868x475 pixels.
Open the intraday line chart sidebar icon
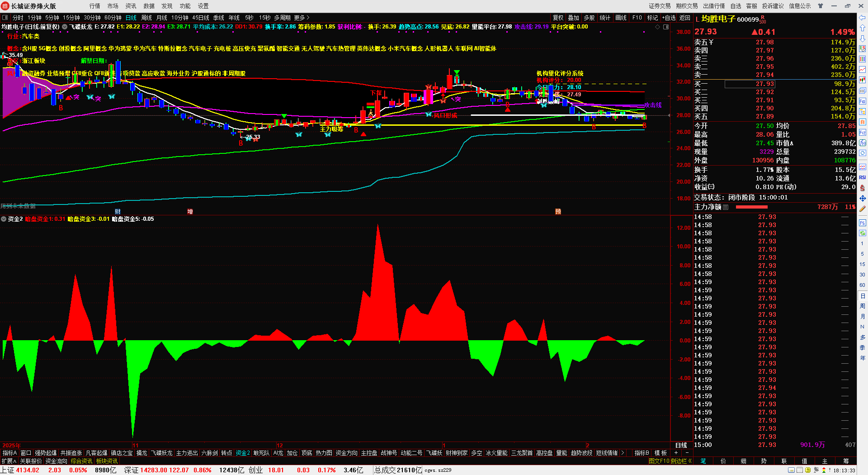pos(863,70)
